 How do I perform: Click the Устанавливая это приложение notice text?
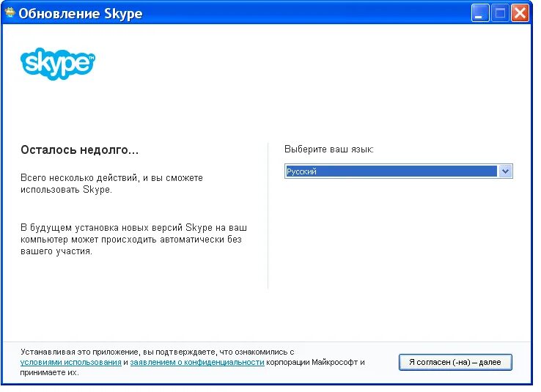(x=192, y=362)
